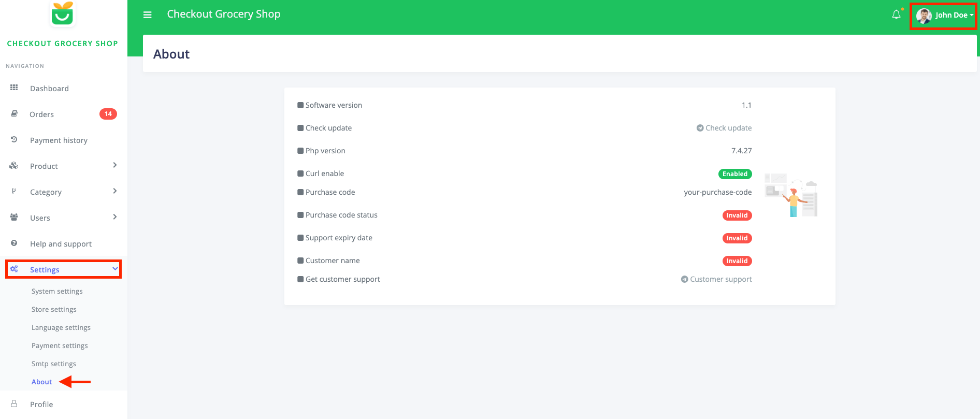Click the Category menu label
The image size is (980, 419).
[x=46, y=192]
